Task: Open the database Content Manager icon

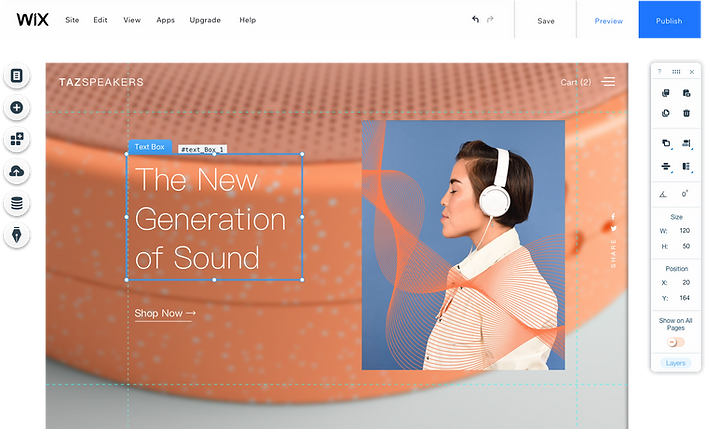Action: coord(17,203)
